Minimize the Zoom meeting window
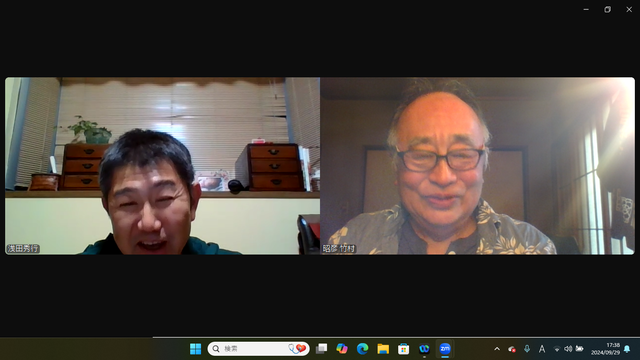 pyautogui.click(x=586, y=9)
